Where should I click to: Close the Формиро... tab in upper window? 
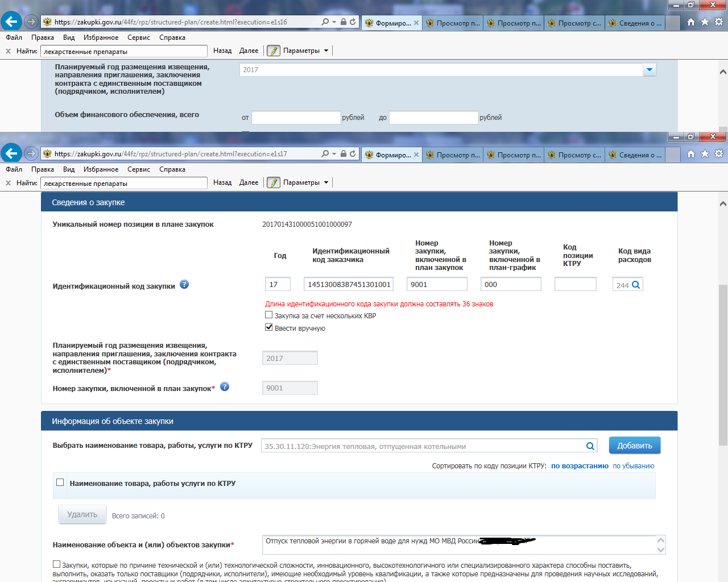click(x=416, y=23)
